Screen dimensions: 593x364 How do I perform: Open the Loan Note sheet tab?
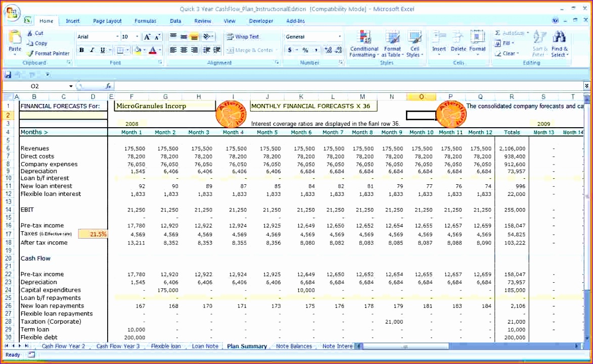tap(205, 346)
